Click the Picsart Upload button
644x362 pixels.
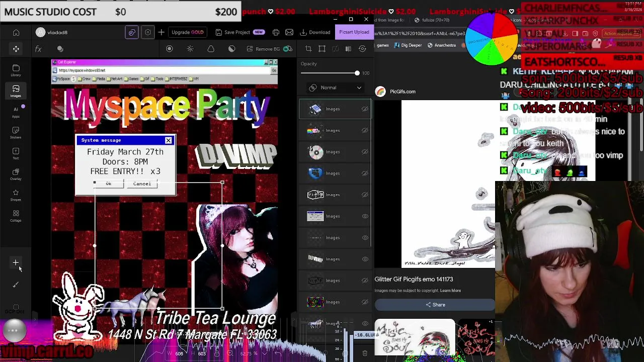354,32
